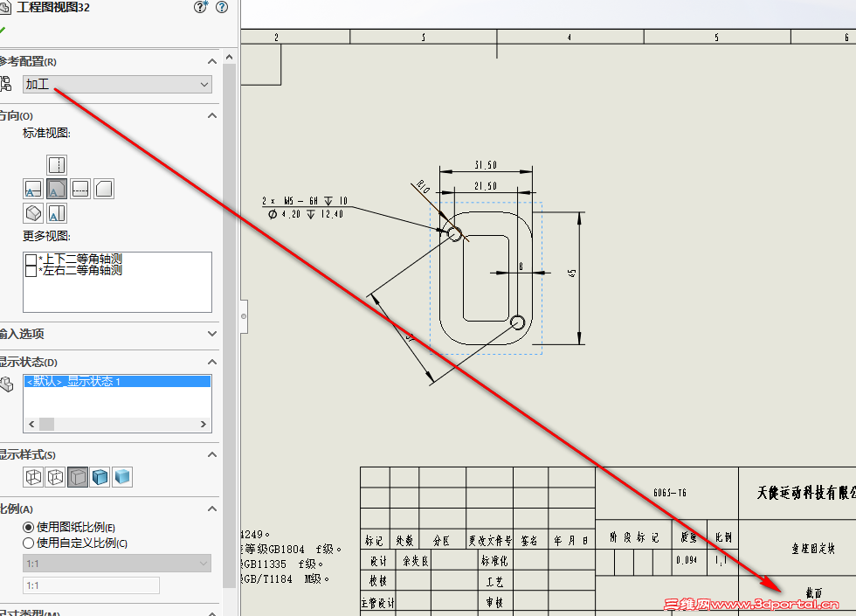The image size is (856, 616).
Task: Select the 使用图纸比例 radio button
Action: point(28,528)
